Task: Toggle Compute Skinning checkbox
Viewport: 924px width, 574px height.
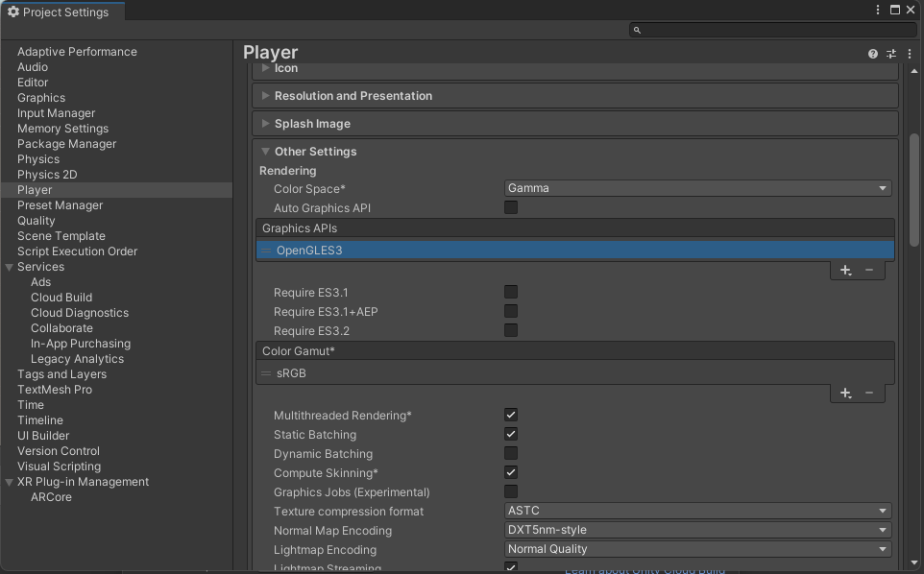Action: pos(511,473)
